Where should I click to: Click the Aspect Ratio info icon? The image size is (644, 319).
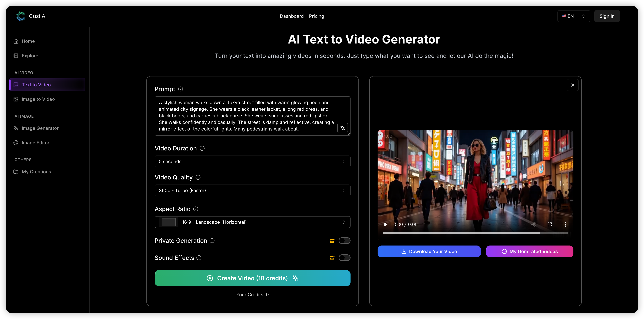tap(196, 209)
